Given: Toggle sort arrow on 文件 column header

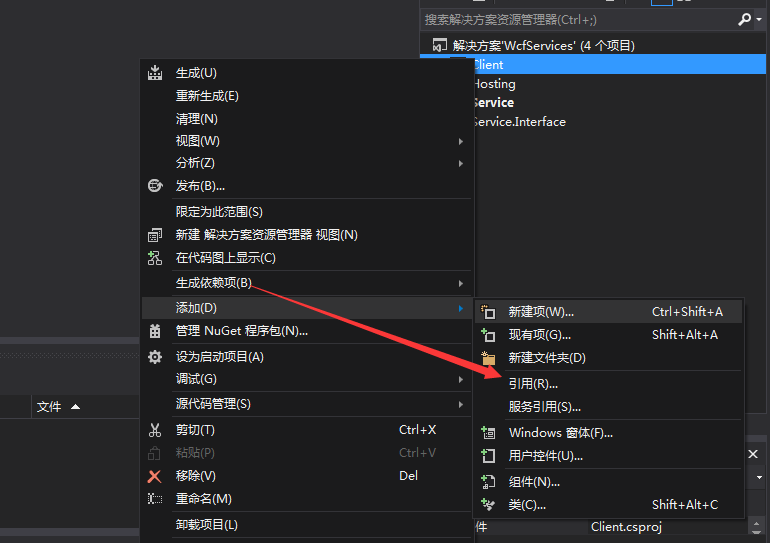Looking at the screenshot, I should coord(76,407).
